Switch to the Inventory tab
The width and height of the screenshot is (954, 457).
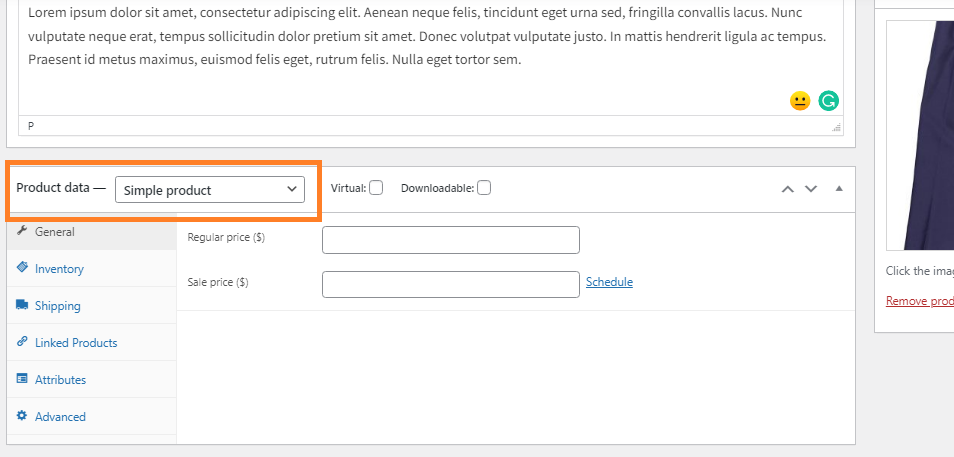92,269
